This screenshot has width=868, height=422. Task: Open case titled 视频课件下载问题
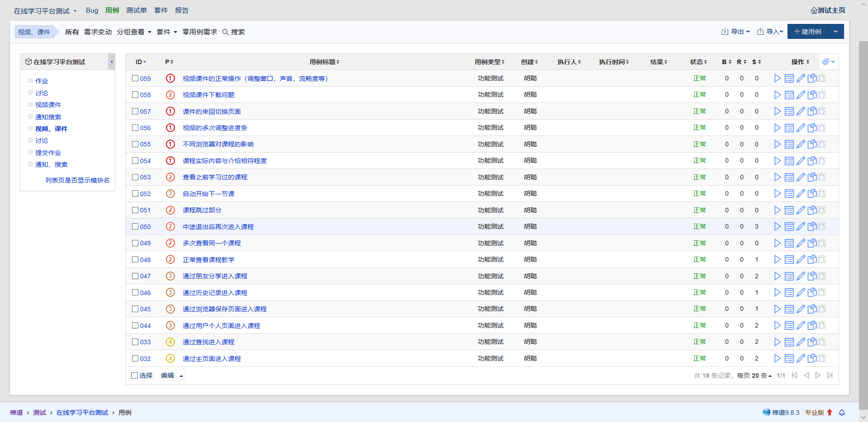pyautogui.click(x=208, y=95)
